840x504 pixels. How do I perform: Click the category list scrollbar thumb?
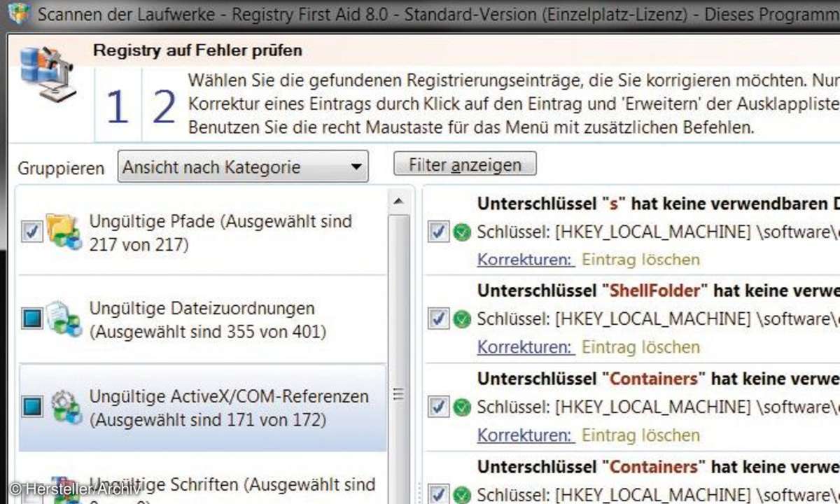click(x=398, y=358)
